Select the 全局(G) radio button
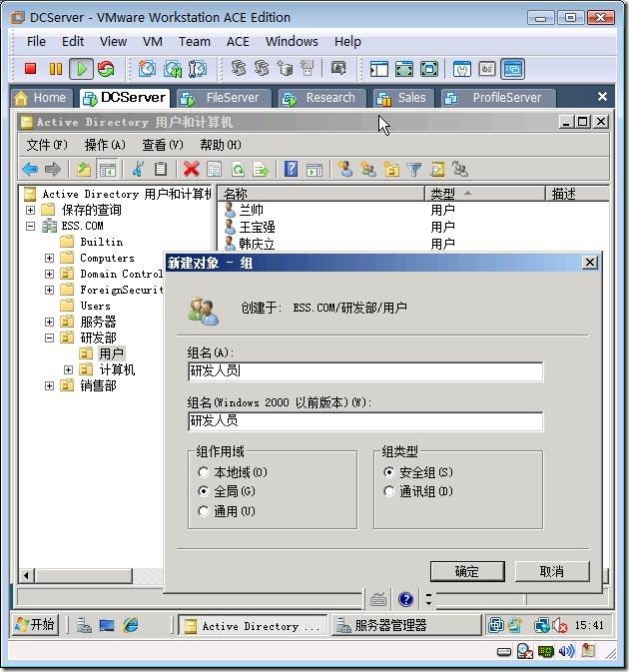629x672 pixels. click(x=204, y=491)
